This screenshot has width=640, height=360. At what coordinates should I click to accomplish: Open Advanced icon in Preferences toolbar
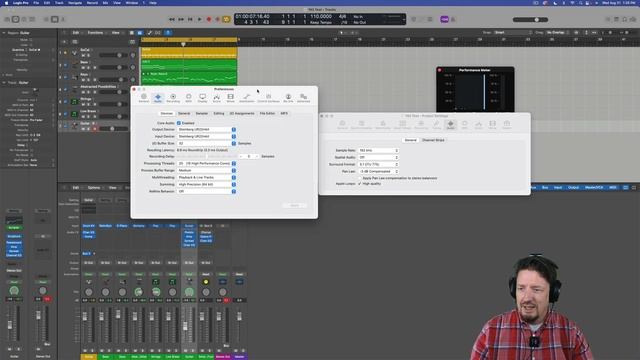303,98
